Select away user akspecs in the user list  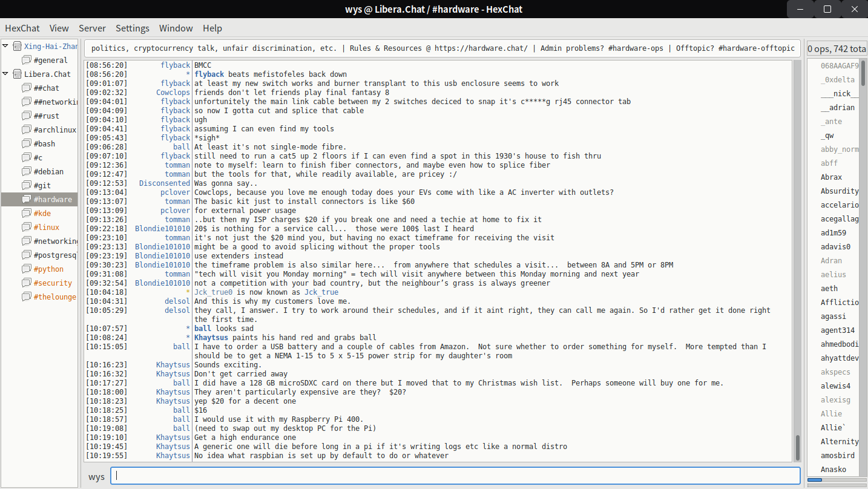[x=835, y=372]
